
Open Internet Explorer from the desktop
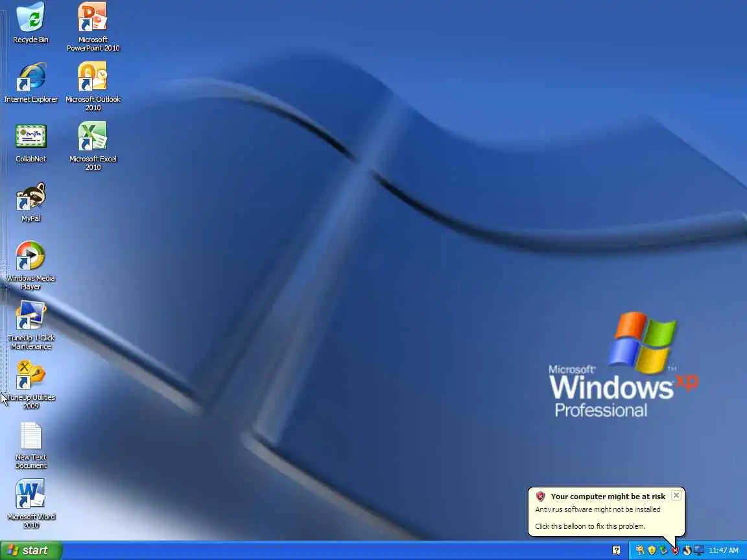tap(31, 82)
